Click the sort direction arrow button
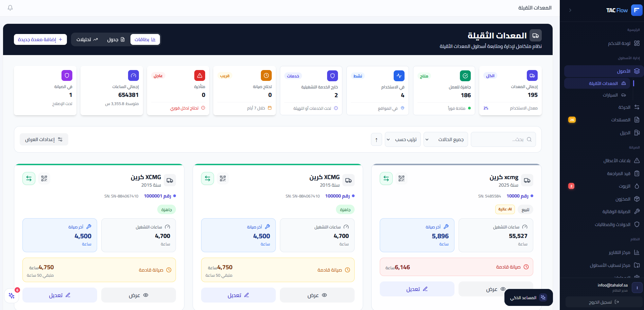The width and height of the screenshot is (644, 310). click(376, 140)
